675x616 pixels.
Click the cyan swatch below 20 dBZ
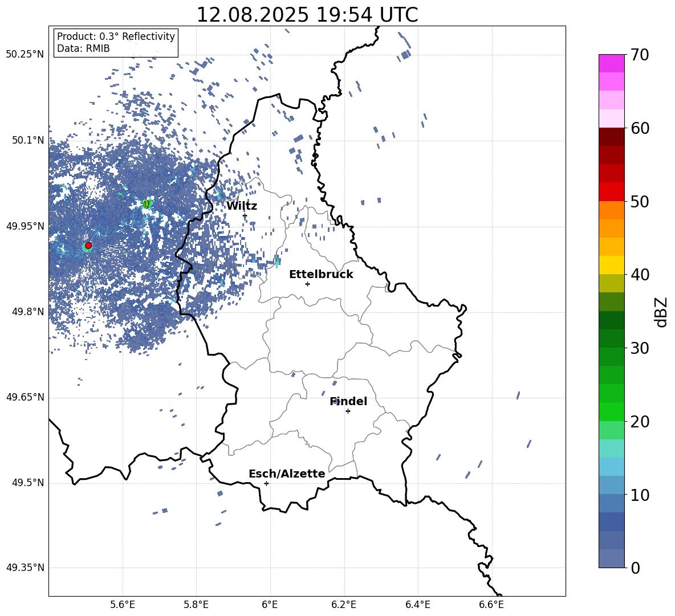tap(611, 448)
